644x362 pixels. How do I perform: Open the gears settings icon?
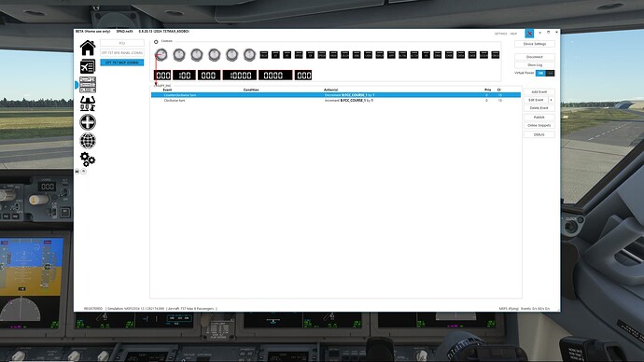point(88,160)
